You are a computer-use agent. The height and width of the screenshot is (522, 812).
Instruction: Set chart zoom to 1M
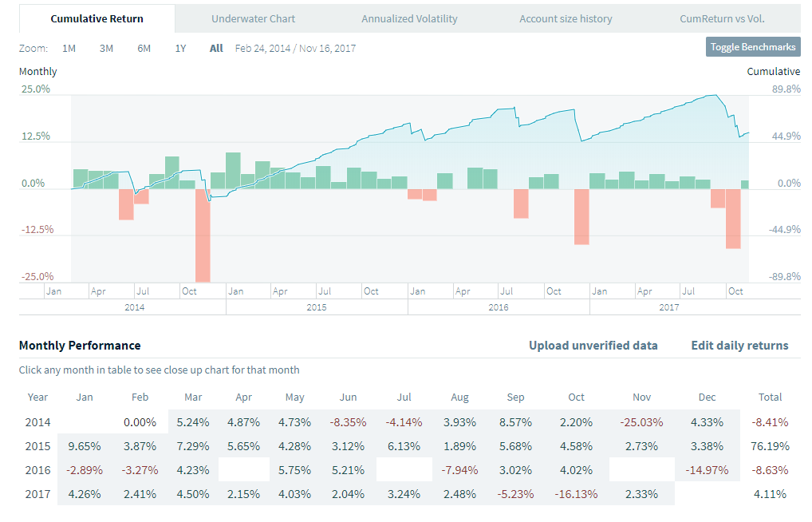click(69, 48)
